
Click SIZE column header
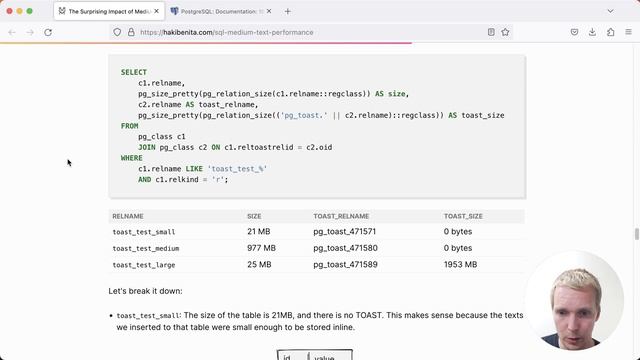pyautogui.click(x=254, y=216)
